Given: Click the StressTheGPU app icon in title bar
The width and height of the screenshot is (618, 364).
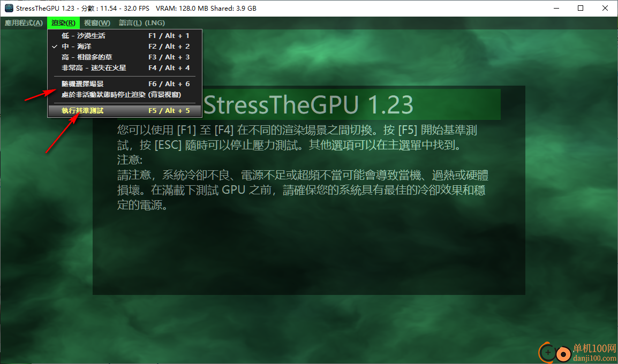Looking at the screenshot, I should (9, 8).
